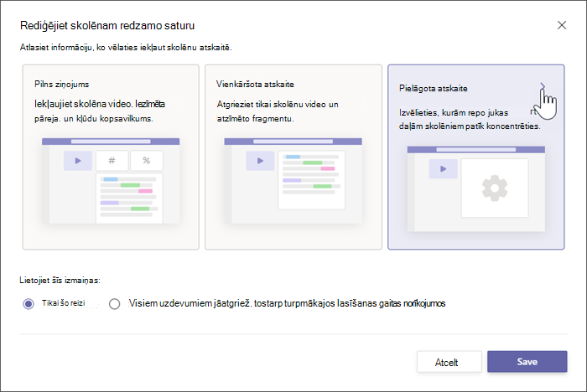Select the 'Visiem uzdevumiem jāatgriež' radio button

point(115,304)
